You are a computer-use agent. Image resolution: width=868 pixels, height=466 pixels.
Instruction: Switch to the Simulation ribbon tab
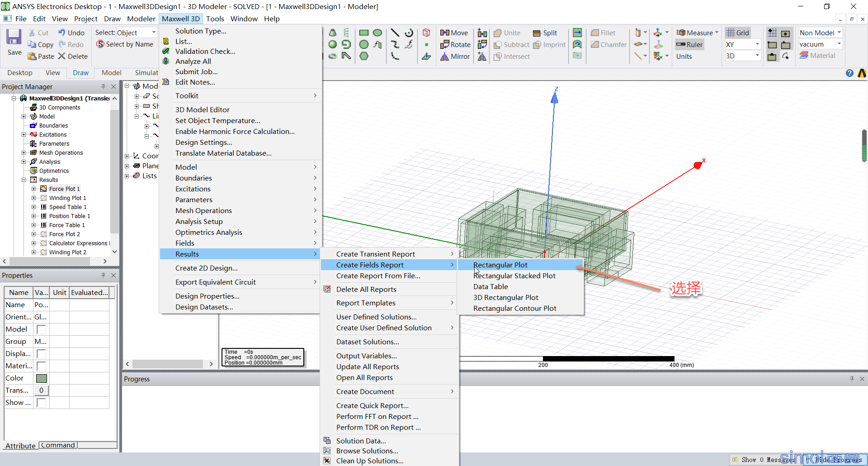(x=146, y=73)
